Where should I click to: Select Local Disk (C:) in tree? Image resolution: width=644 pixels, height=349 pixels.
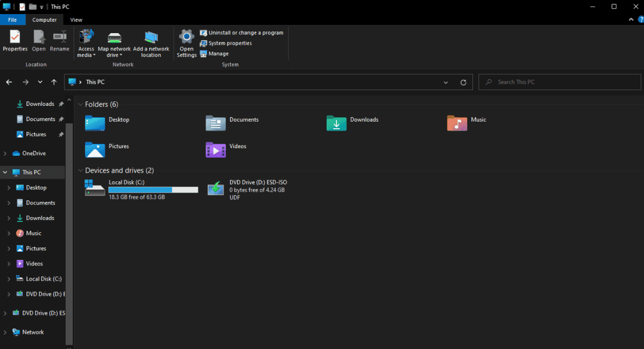point(43,278)
